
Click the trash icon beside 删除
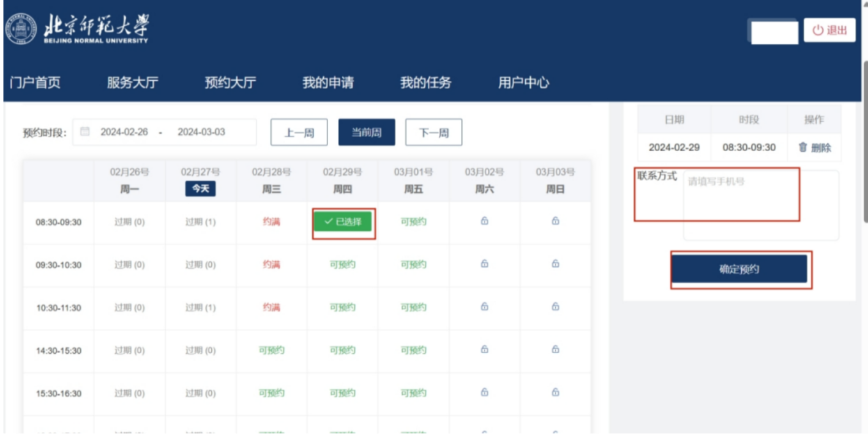(803, 148)
